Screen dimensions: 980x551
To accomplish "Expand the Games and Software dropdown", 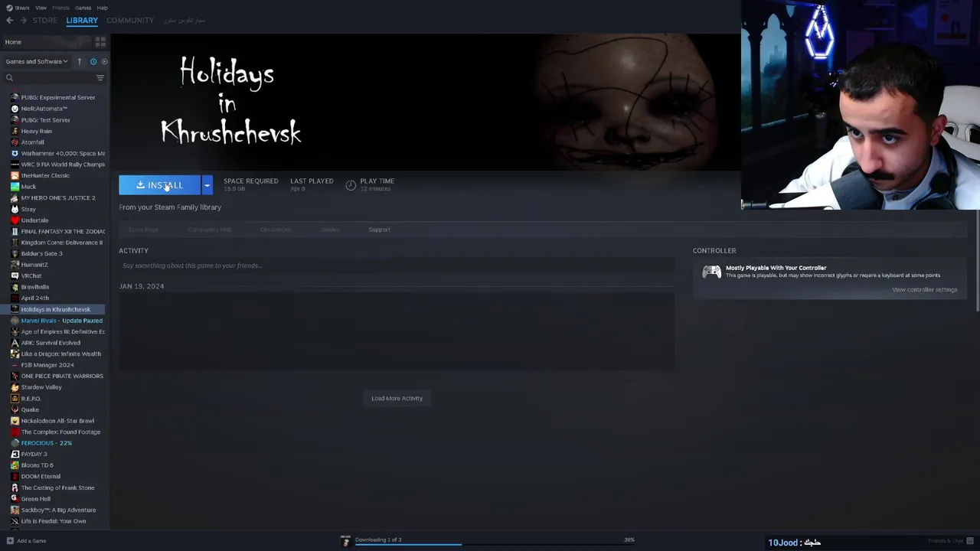I will pos(37,61).
